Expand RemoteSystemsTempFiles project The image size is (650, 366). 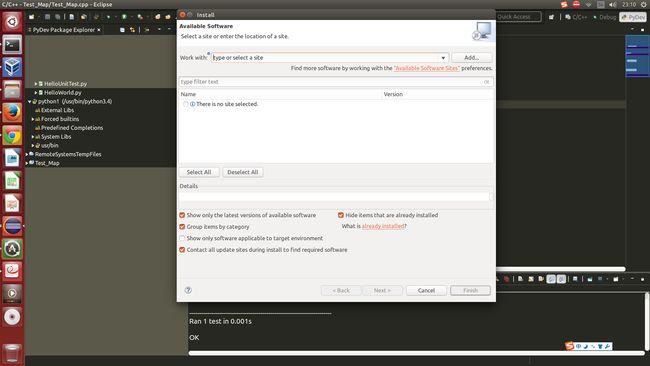click(x=27, y=154)
